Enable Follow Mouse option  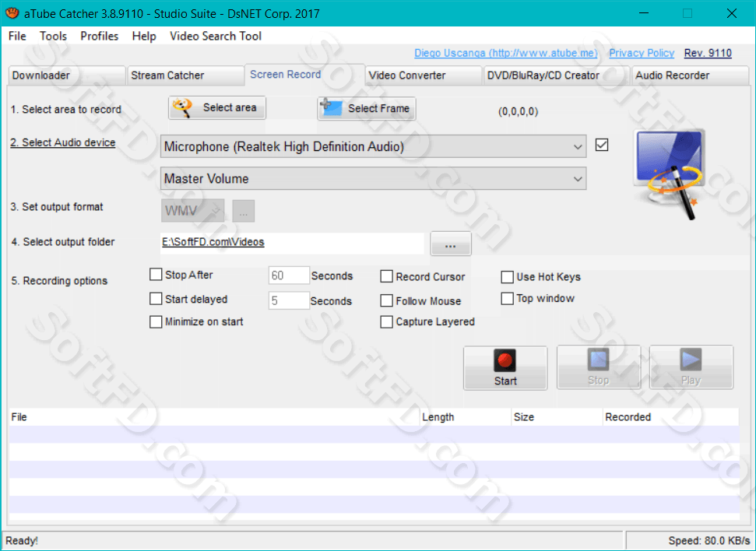pyautogui.click(x=386, y=301)
